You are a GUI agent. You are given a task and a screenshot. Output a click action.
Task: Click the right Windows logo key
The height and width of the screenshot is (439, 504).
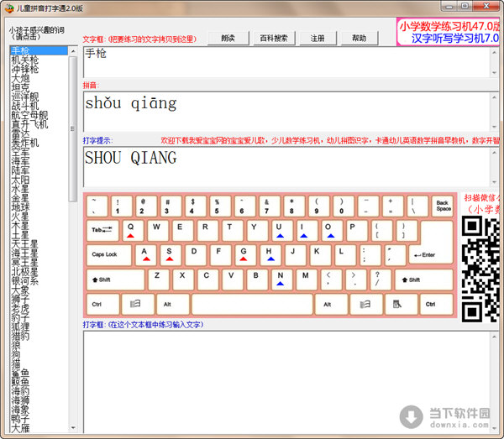(366, 304)
